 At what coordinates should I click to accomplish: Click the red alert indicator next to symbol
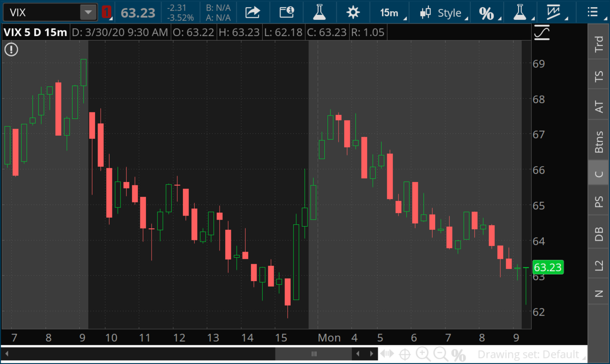point(106,12)
